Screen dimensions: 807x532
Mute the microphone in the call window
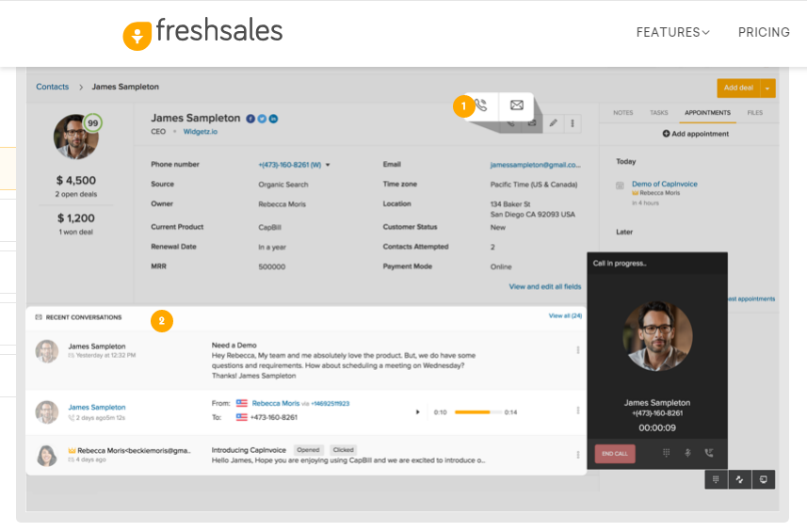(687, 453)
